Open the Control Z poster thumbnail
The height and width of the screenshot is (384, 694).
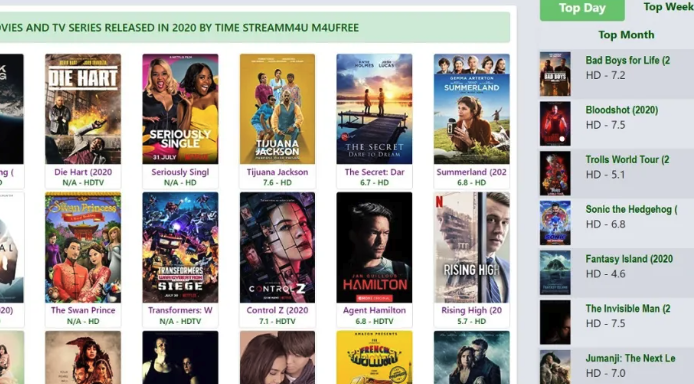click(x=278, y=247)
